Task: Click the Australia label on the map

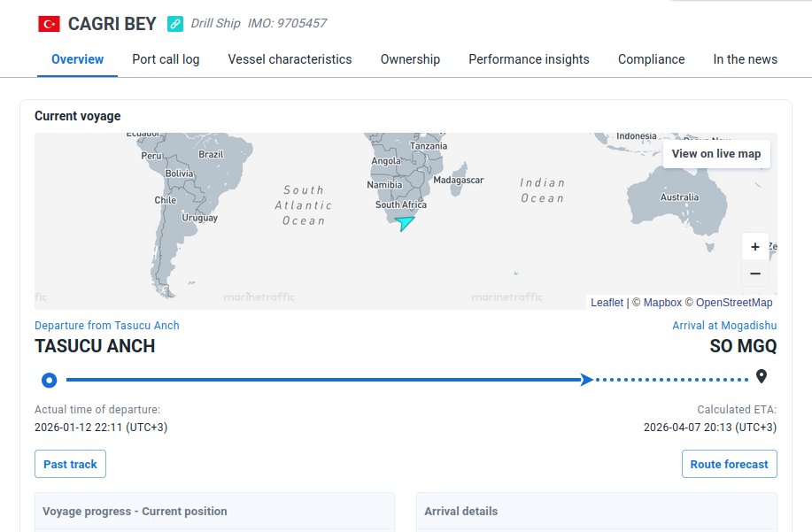Action: (x=679, y=197)
